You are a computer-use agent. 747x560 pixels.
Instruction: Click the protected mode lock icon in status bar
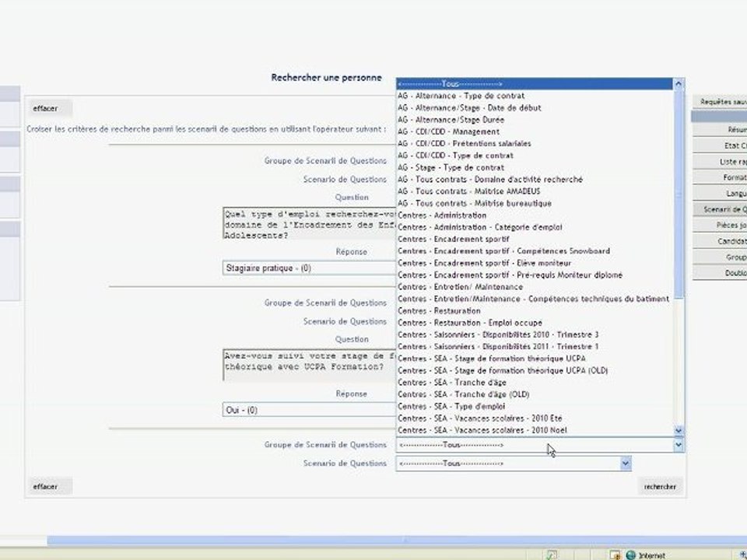click(615, 555)
